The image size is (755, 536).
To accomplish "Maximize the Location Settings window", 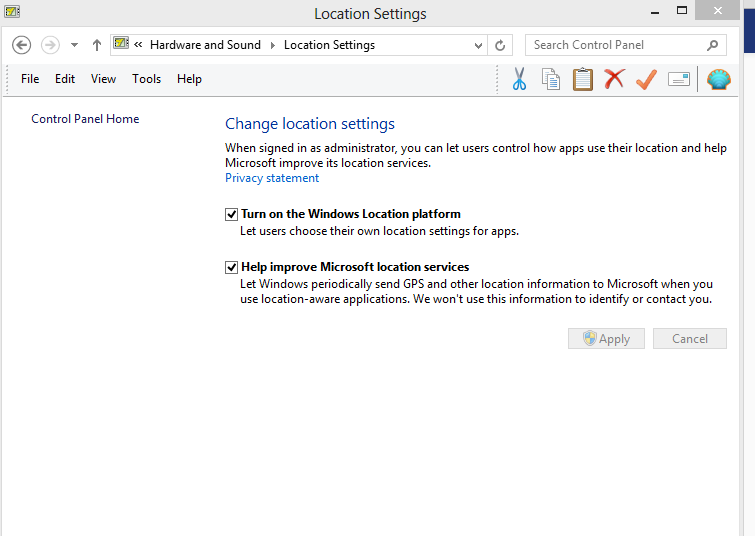I will pos(682,11).
